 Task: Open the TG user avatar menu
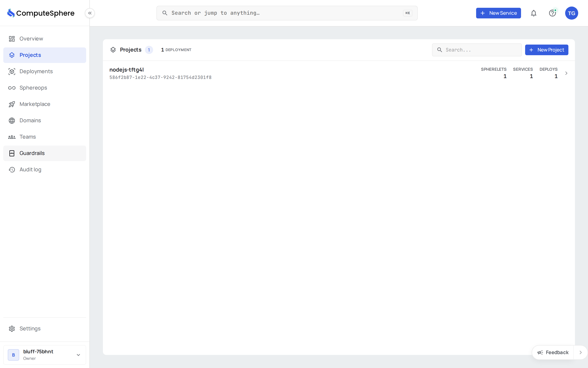click(x=571, y=13)
